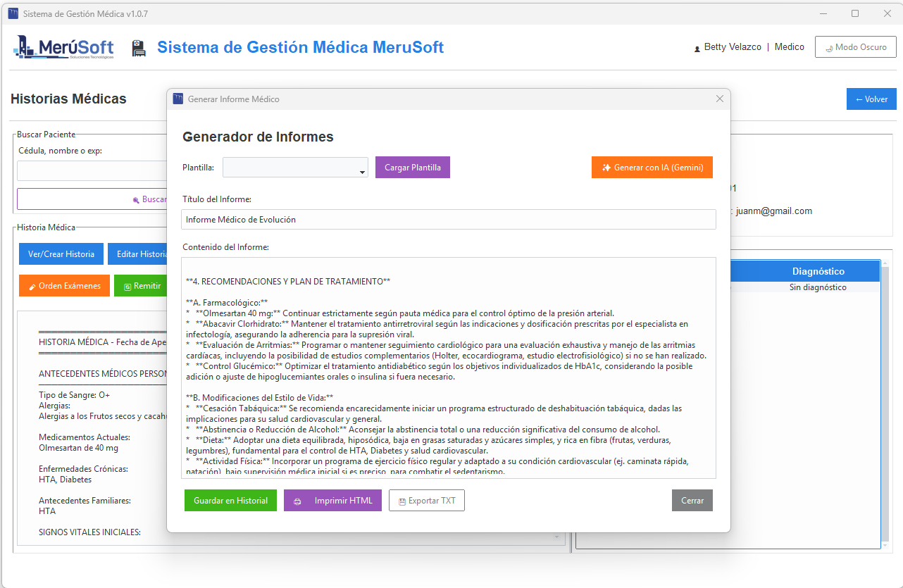Click Imprimir HTML button
The width and height of the screenshot is (903, 588).
click(x=332, y=501)
